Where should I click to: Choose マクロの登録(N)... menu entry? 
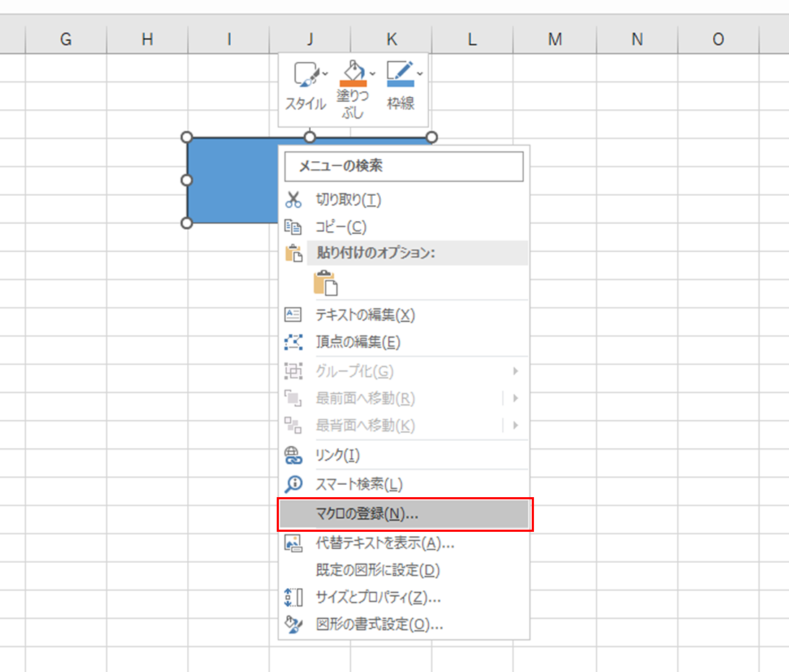point(405,514)
